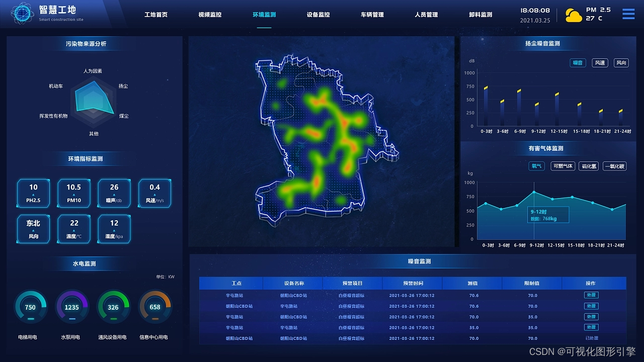
Task: Click the 有害气体监测 panel title
Action: point(546,148)
